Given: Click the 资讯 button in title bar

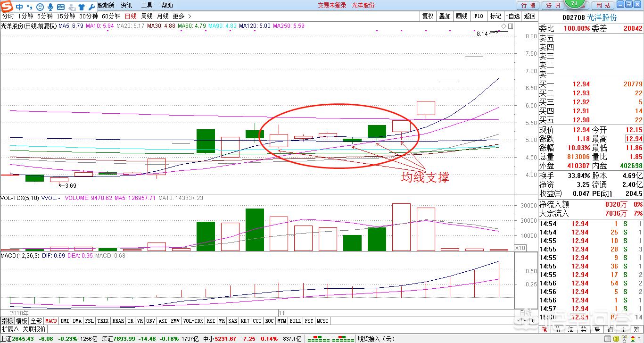Looking at the screenshot, I should 553,5.
